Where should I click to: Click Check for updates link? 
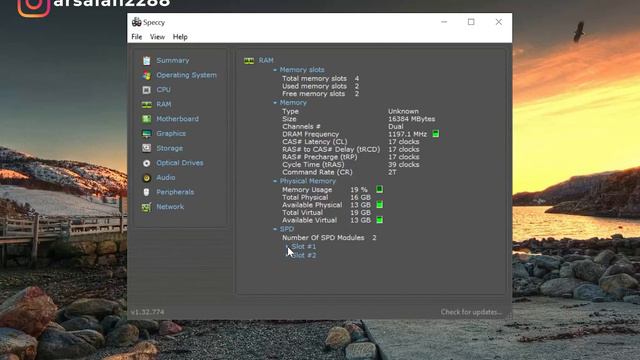471,312
